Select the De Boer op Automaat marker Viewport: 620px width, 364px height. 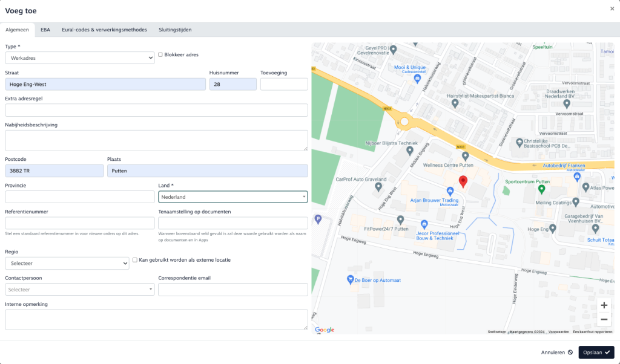coord(350,279)
